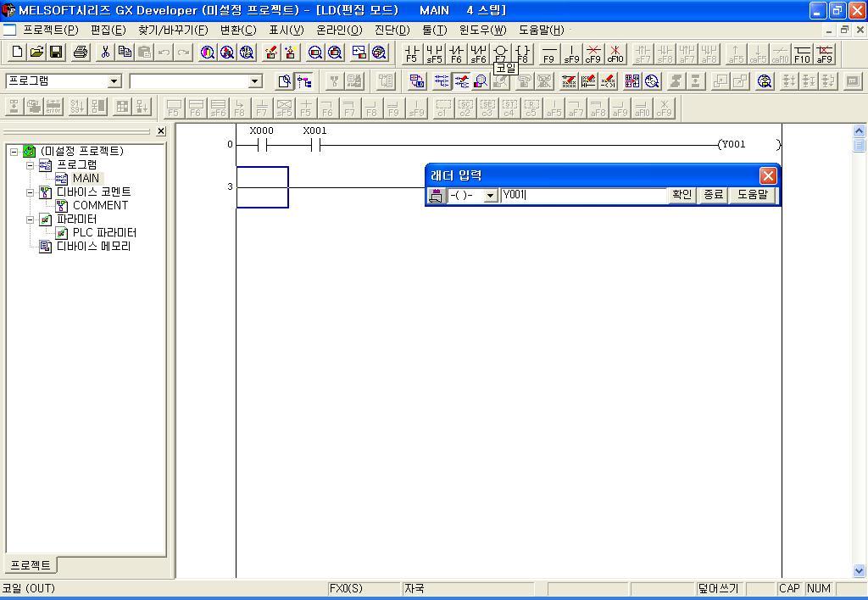Click the red pencil-and-box icon after search icons
The height and width of the screenshot is (600, 868).
271,53
